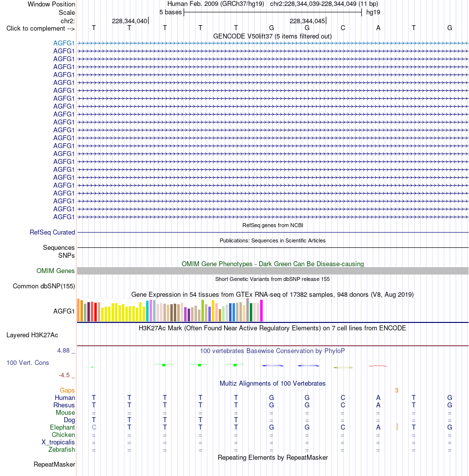Click the 'Rhesus' alignment row label
The image size is (469, 476).
(64, 405)
